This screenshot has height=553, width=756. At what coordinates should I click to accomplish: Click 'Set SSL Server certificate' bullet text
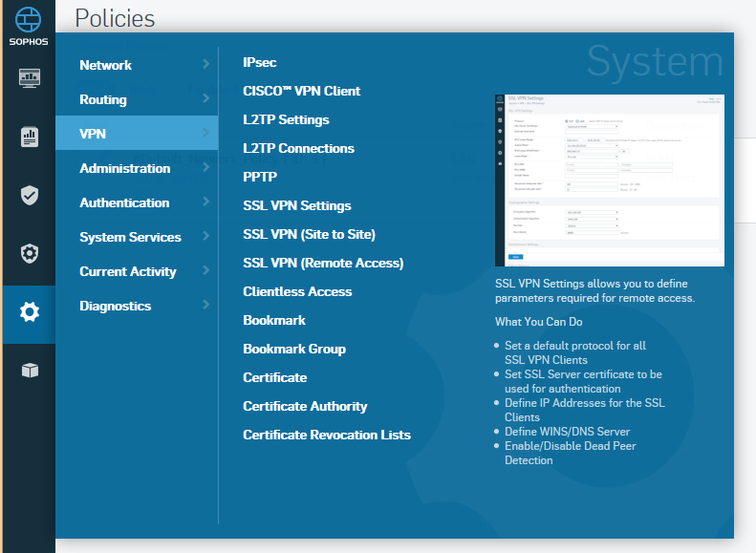pyautogui.click(x=583, y=381)
